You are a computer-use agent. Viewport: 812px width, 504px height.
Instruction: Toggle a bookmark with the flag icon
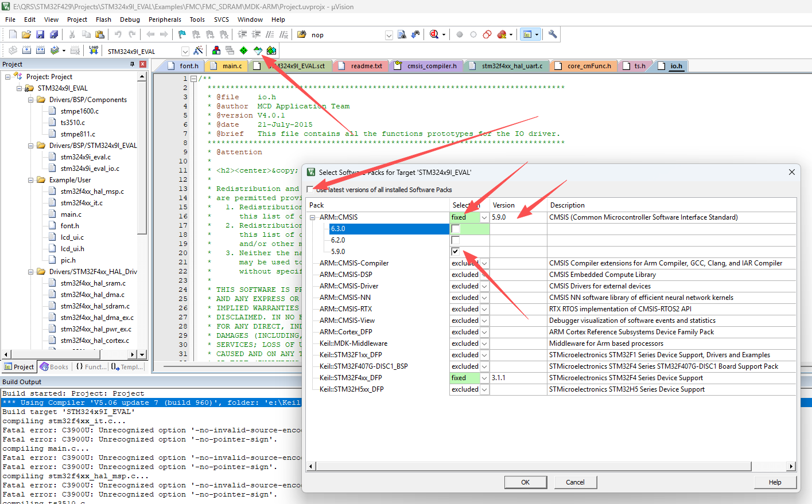(x=182, y=34)
